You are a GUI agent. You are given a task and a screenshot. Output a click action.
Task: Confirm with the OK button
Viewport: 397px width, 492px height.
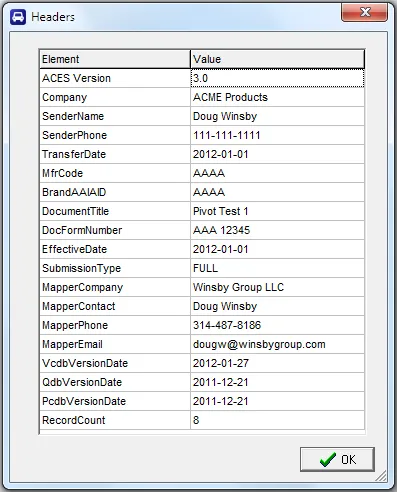point(337,459)
